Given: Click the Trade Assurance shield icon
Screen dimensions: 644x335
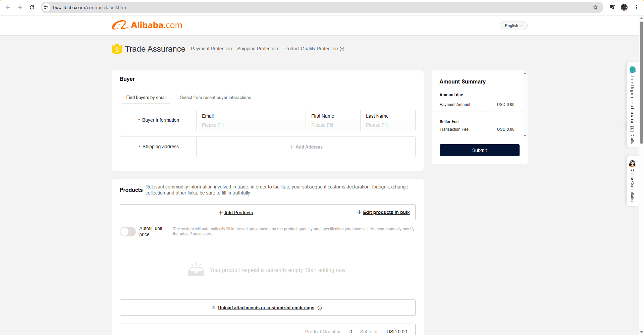Looking at the screenshot, I should pos(117,49).
